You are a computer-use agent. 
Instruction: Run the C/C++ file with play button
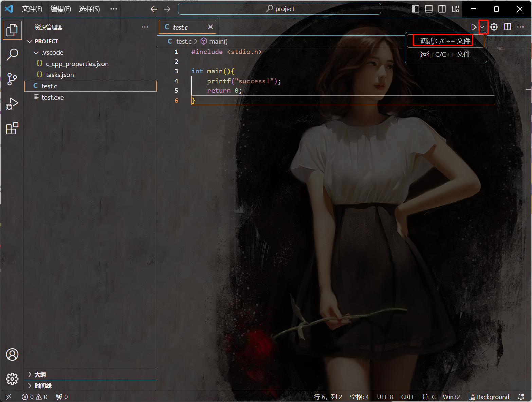(x=474, y=27)
